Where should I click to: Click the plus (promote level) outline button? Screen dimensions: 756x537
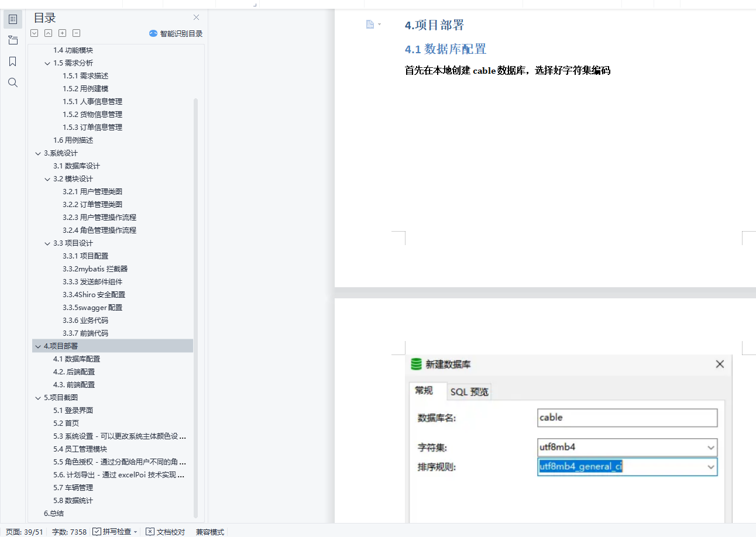pyautogui.click(x=63, y=33)
